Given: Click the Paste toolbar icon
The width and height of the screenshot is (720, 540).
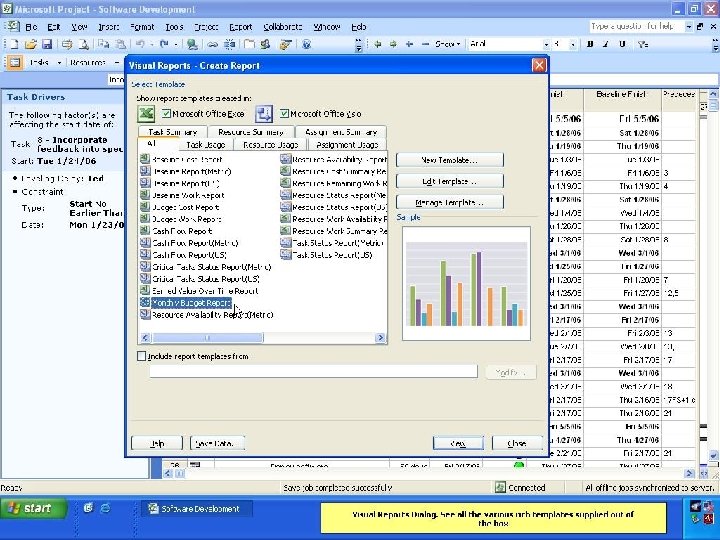Looking at the screenshot, I should coord(120,44).
